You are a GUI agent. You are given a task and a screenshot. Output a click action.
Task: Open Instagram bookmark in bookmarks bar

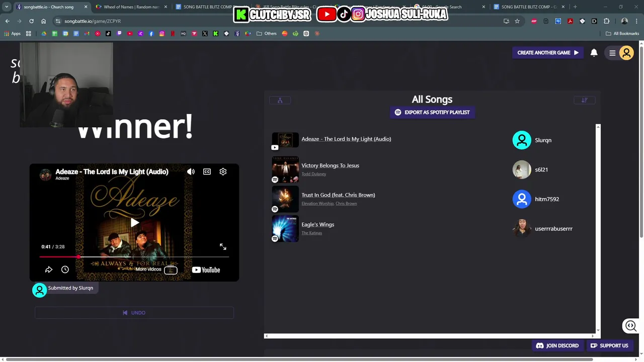(162, 34)
